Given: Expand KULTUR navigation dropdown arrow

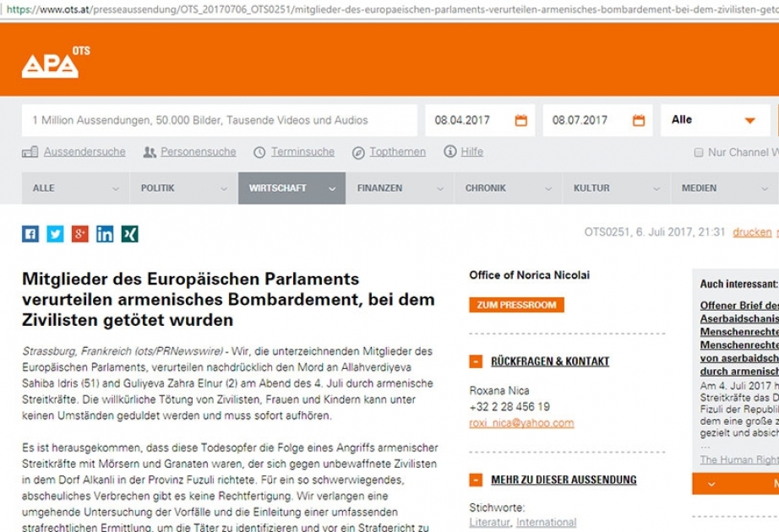Looking at the screenshot, I should click(656, 189).
